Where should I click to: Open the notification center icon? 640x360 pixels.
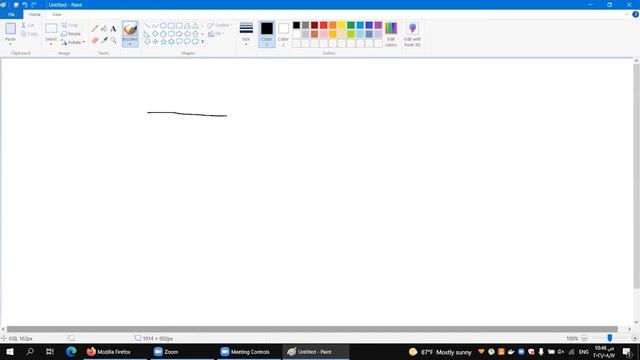(627, 352)
